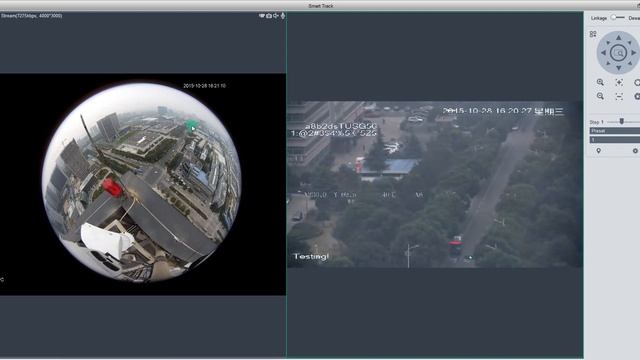Open the Preset dropdown
The height and width of the screenshot is (360, 640).
615,131
